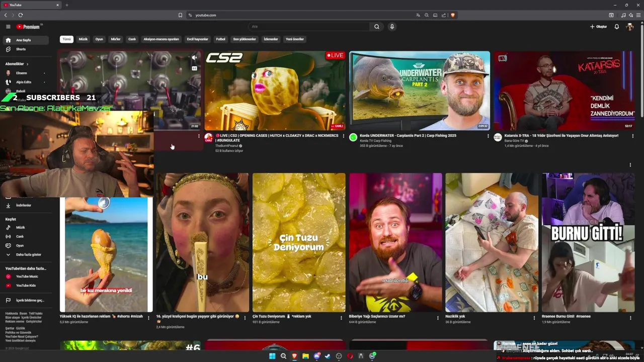644x362 pixels.
Task: Open Korda TV channel avatar
Action: pyautogui.click(x=353, y=137)
